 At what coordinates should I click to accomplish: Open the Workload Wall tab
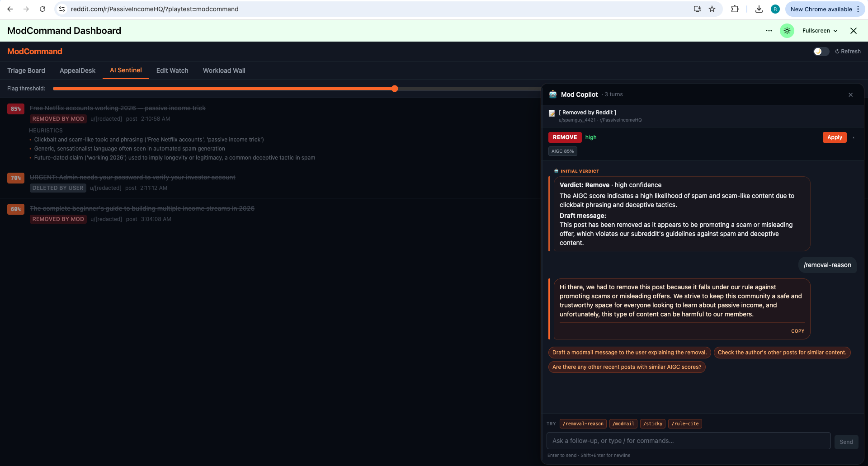224,71
